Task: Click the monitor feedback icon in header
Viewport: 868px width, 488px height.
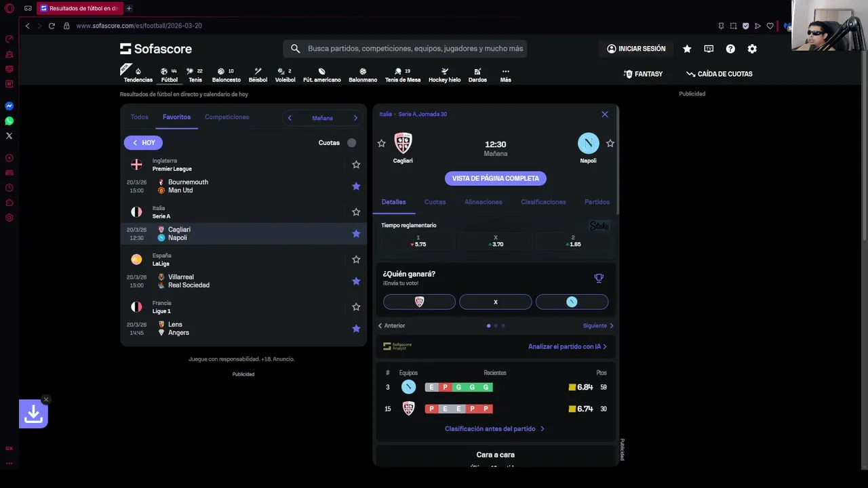Action: click(x=709, y=49)
